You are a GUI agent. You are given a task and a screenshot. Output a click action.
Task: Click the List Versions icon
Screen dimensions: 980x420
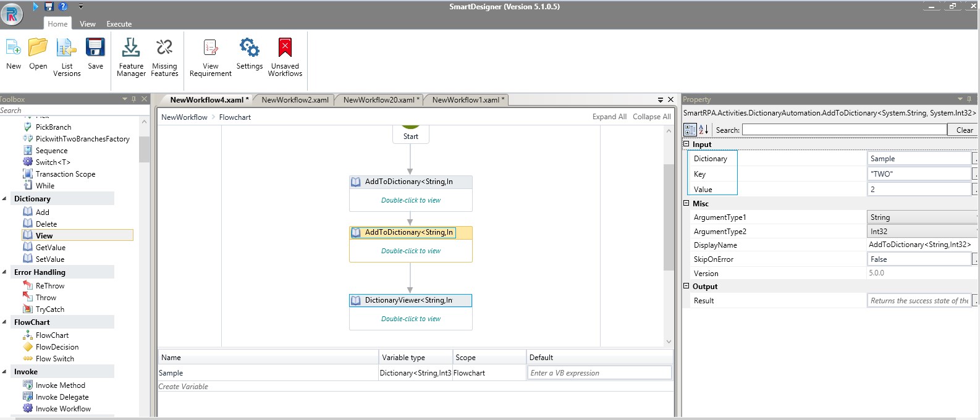tap(67, 48)
